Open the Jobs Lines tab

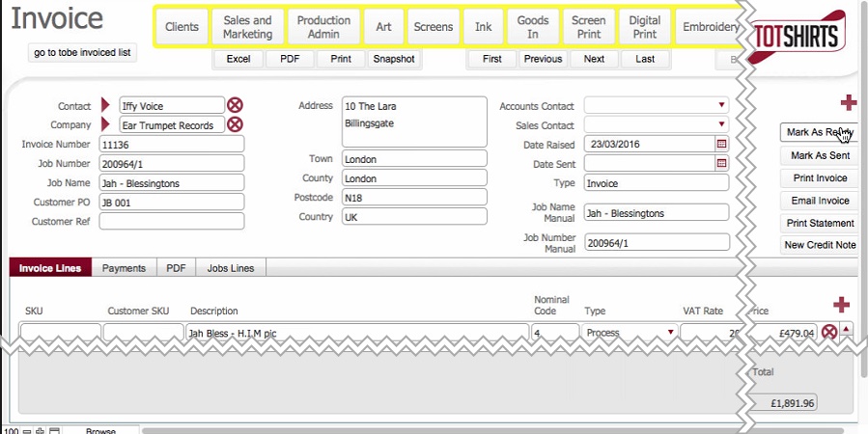point(231,268)
